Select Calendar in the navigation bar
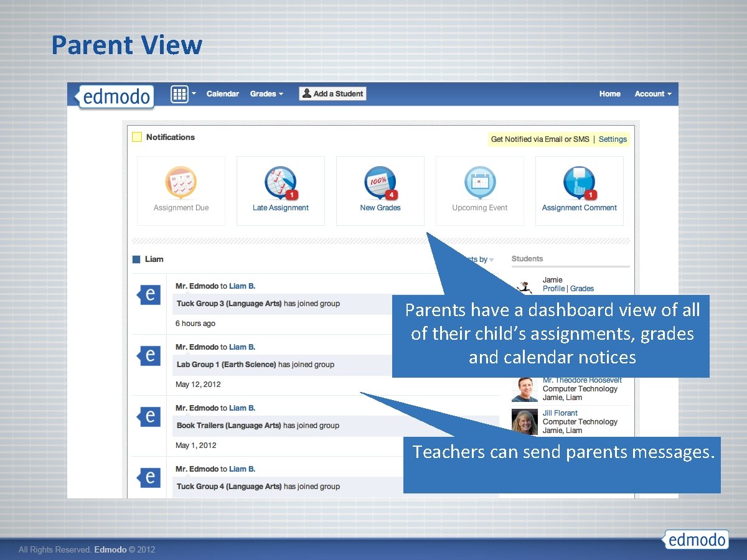 pos(222,94)
